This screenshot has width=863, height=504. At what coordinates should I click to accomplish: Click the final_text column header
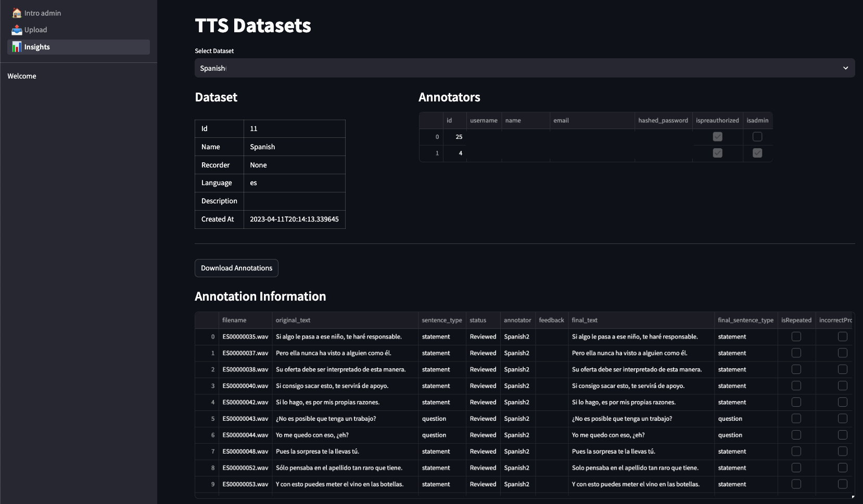(x=641, y=320)
